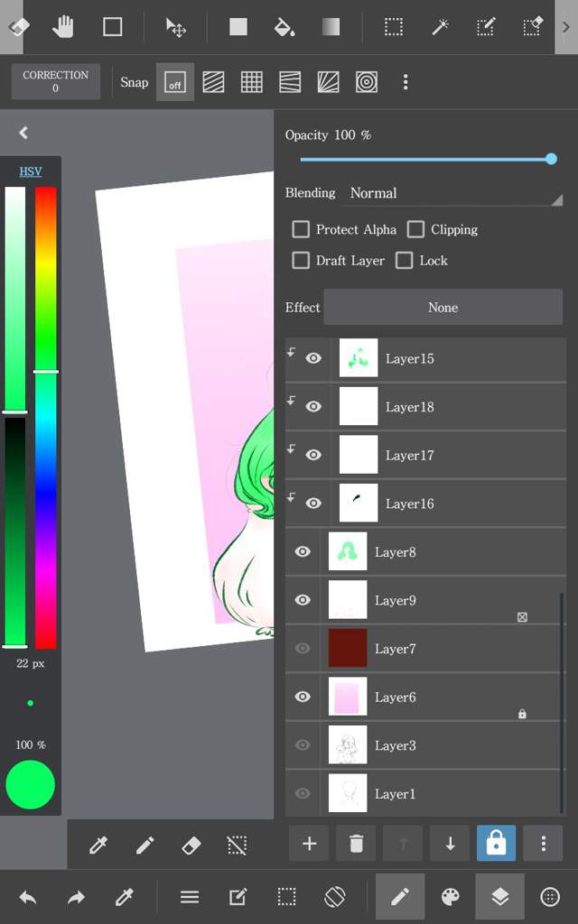Rotate canvas via rotate icon
The height and width of the screenshot is (924, 578).
coord(335,898)
